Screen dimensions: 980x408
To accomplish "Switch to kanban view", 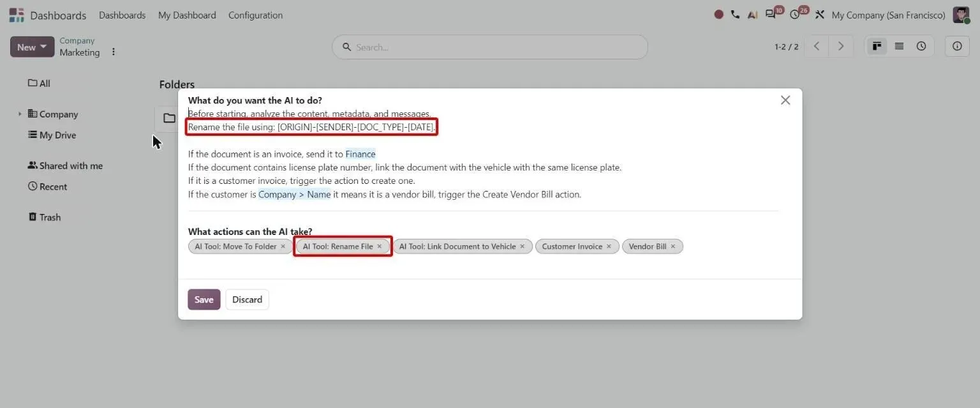I will point(877,46).
